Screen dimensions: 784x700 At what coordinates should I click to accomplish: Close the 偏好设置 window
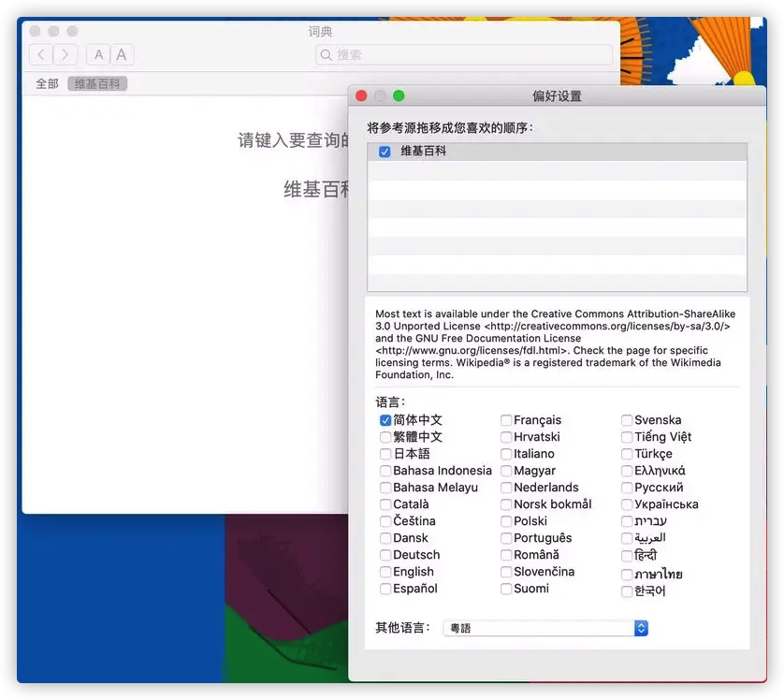(x=361, y=95)
